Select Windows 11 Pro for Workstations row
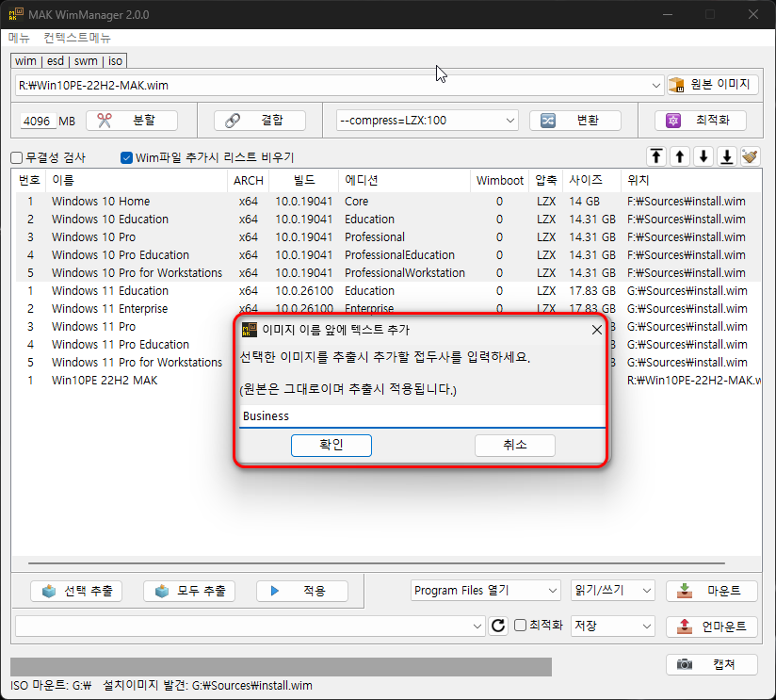This screenshot has height=700, width=776. pyautogui.click(x=123, y=363)
